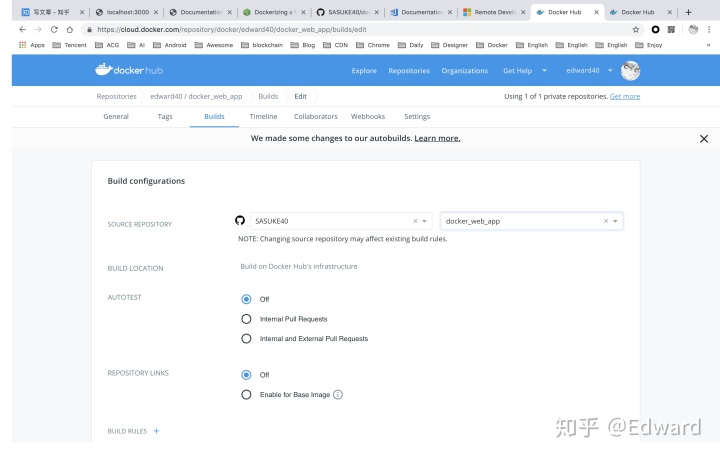Open Repositories in Docker Hub header
The width and height of the screenshot is (720, 456).
[409, 71]
